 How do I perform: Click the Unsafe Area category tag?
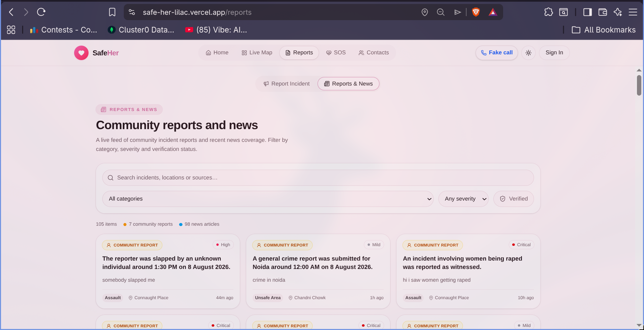coord(268,298)
